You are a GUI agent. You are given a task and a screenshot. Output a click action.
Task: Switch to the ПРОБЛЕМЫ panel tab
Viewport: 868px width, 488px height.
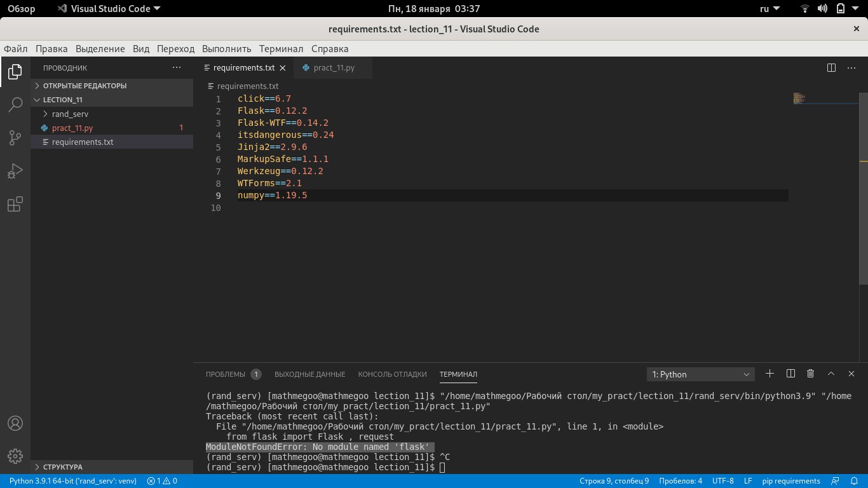(233, 374)
